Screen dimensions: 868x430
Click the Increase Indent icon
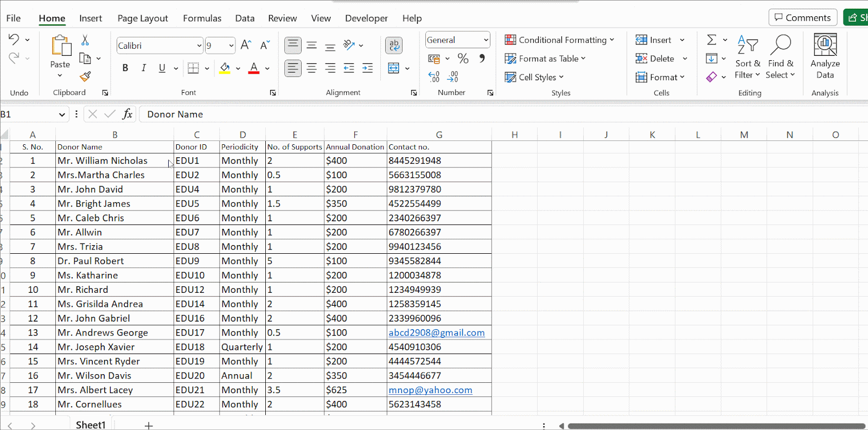(x=367, y=68)
